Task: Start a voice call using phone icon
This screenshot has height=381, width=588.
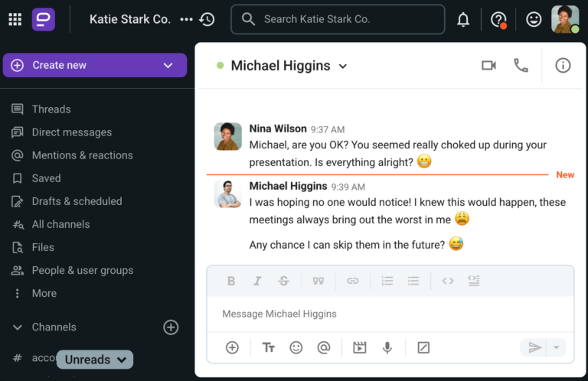Action: [x=521, y=66]
